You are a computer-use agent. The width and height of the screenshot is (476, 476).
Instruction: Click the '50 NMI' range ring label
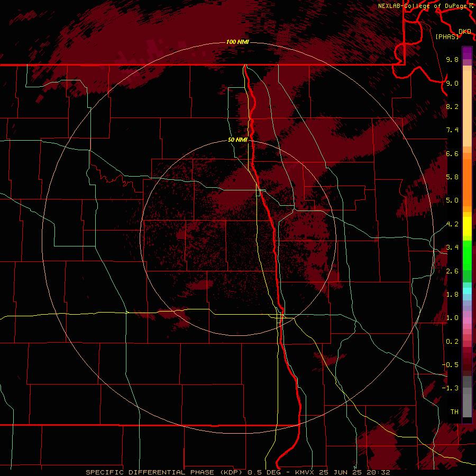click(x=237, y=140)
